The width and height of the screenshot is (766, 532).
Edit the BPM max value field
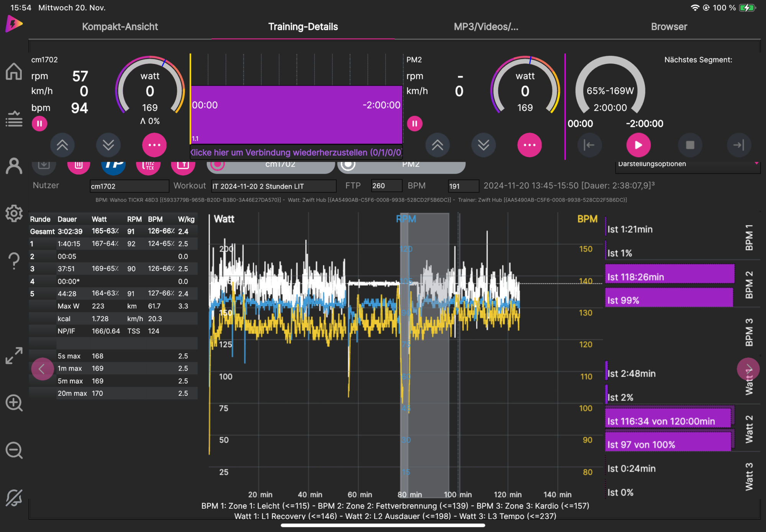[x=463, y=186]
